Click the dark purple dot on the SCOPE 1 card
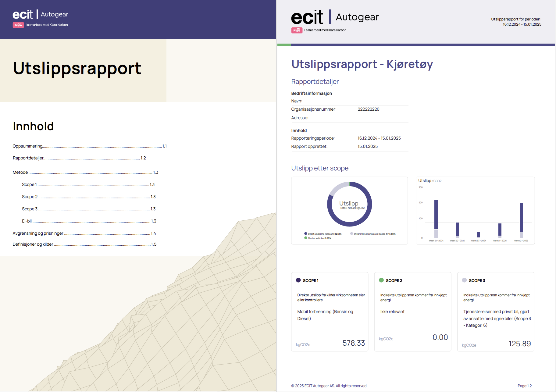This screenshot has height=392, width=556. [x=298, y=280]
